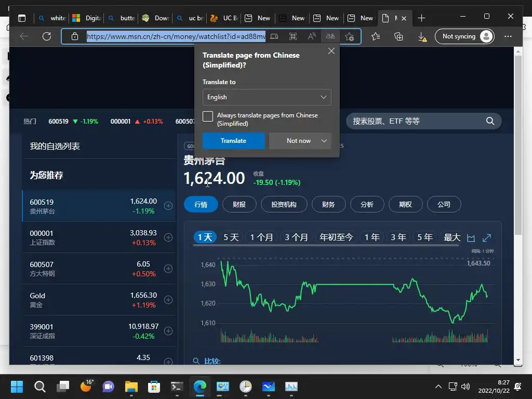This screenshot has width=532, height=399.
Task: Select the 年初至今 chart range
Action: point(336,237)
